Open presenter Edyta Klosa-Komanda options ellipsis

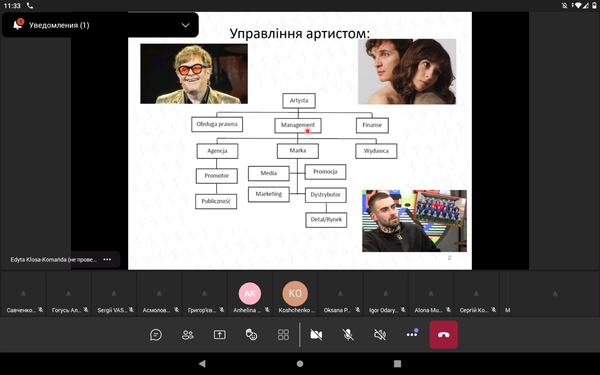coord(107,259)
